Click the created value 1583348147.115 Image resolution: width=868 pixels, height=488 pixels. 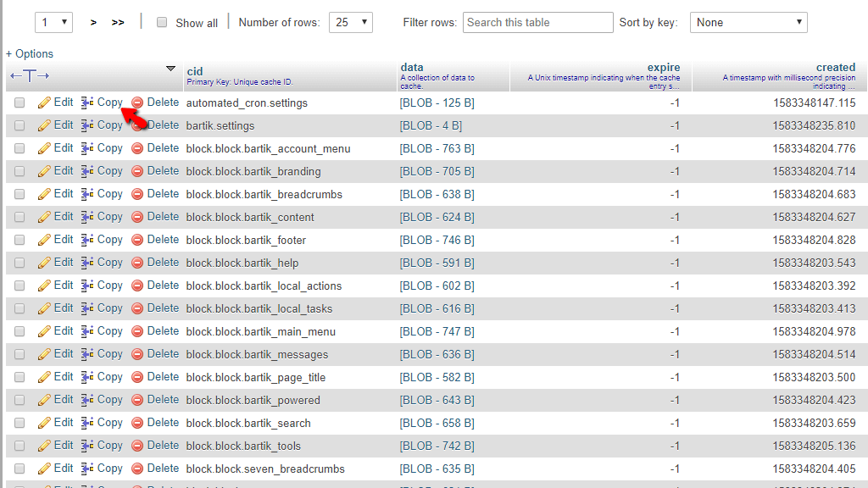tap(815, 103)
